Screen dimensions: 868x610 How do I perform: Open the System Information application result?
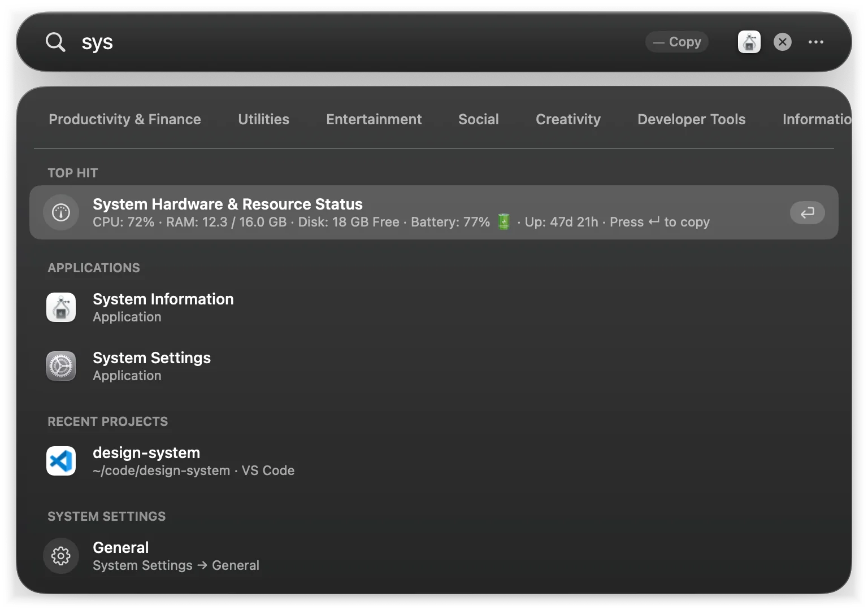pos(433,307)
